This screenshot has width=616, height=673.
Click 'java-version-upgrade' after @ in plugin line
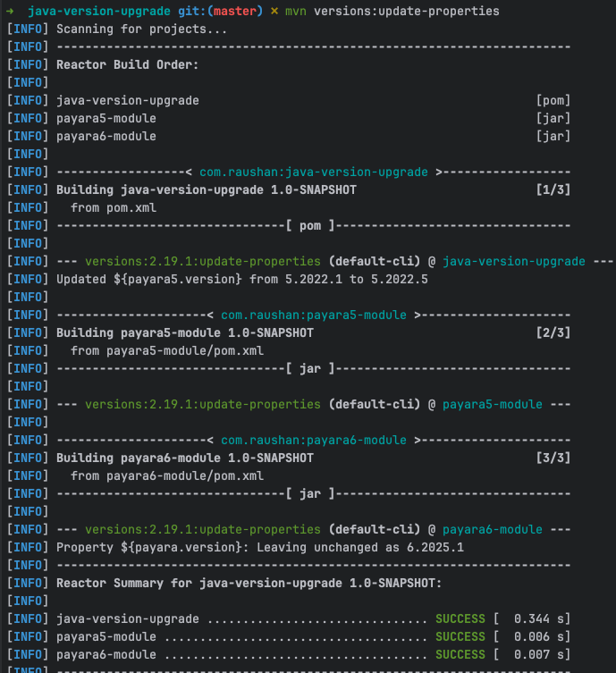point(514,261)
